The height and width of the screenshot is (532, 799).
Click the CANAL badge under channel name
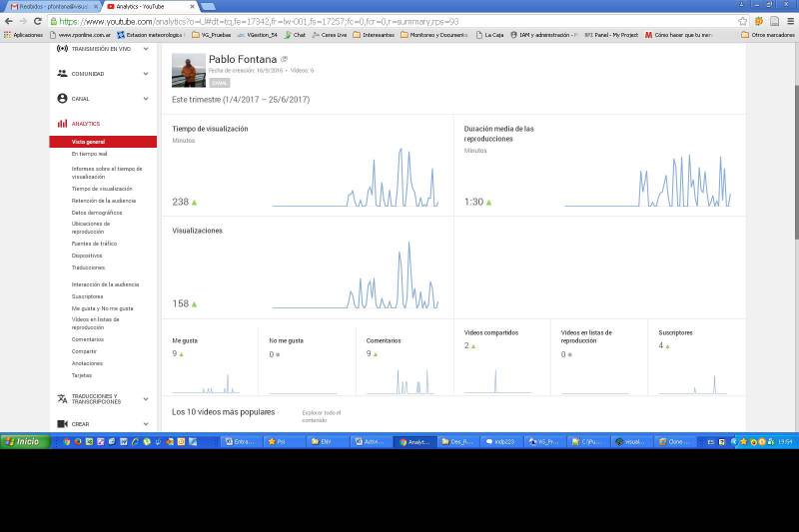(x=219, y=83)
